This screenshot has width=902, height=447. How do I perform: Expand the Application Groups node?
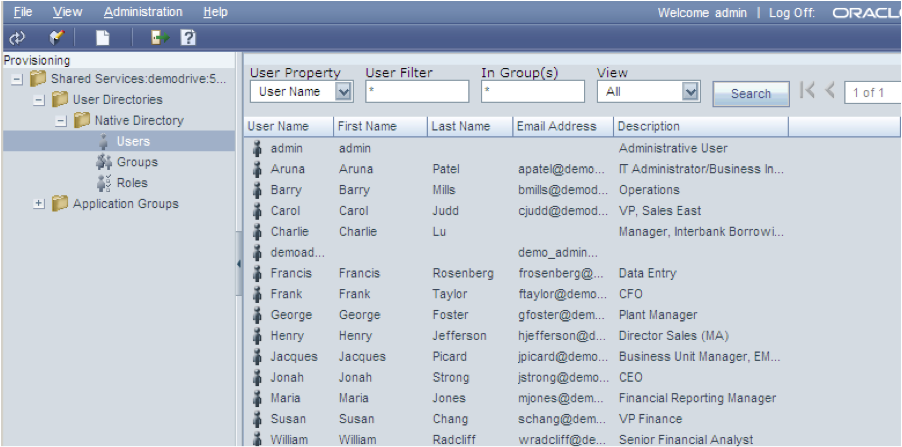pyautogui.click(x=39, y=204)
